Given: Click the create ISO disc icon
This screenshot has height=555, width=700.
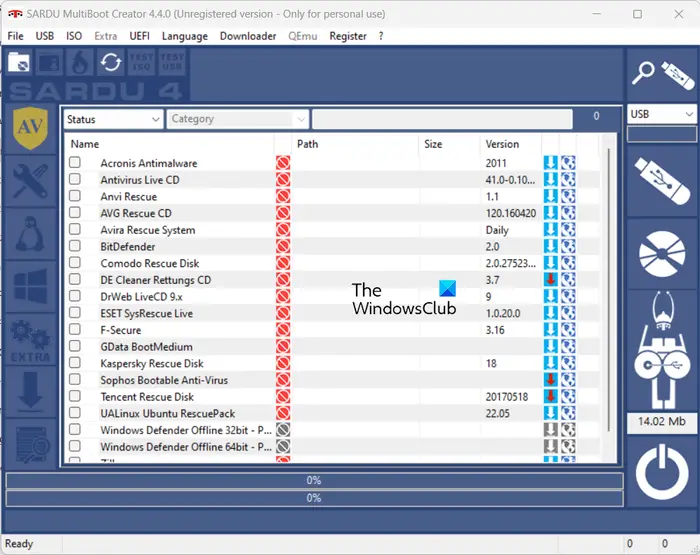Looking at the screenshot, I should [662, 254].
